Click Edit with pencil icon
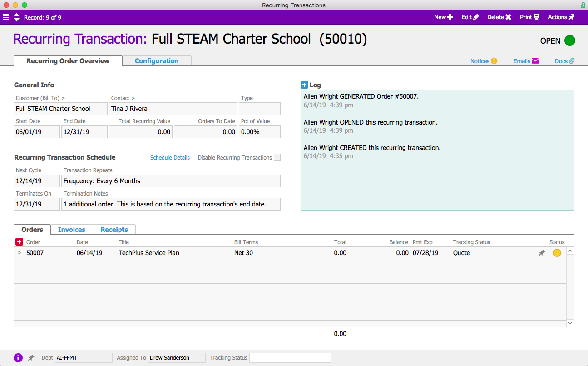 470,17
